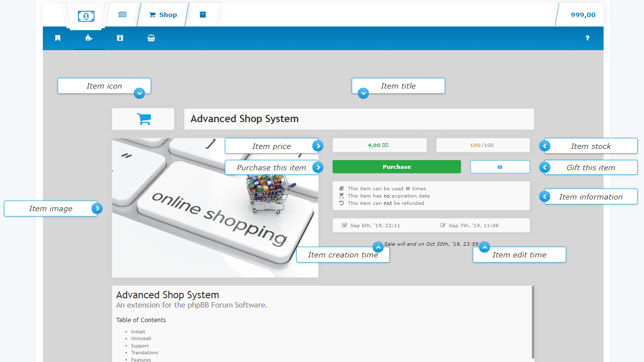Click the chevron under Item title label
Image resolution: width=644 pixels, height=362 pixels.
point(363,93)
